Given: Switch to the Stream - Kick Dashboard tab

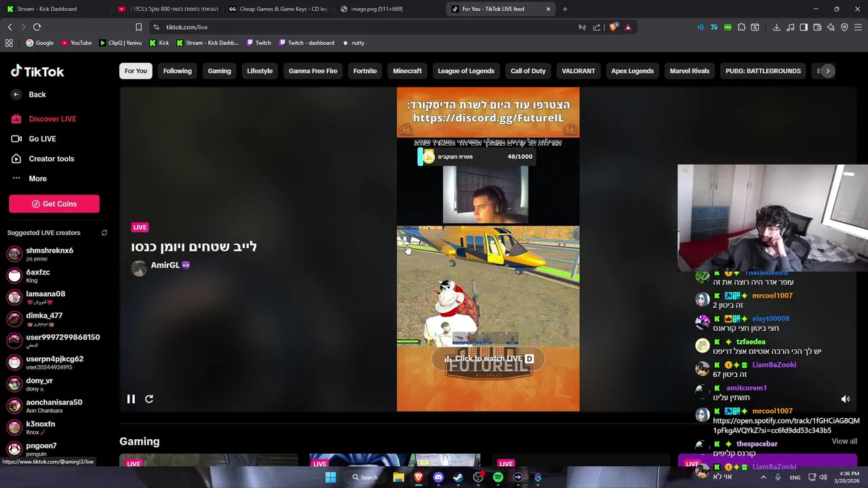Looking at the screenshot, I should coord(54,9).
